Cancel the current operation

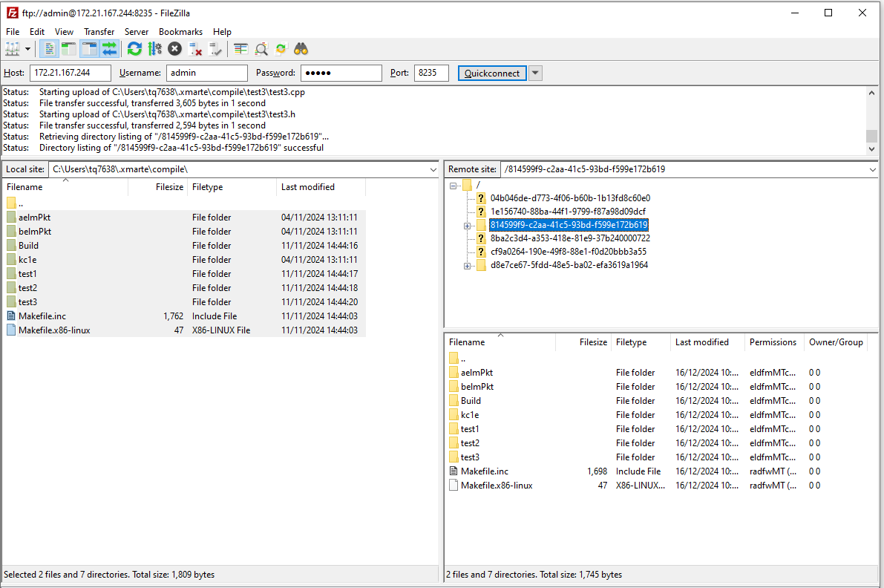174,48
